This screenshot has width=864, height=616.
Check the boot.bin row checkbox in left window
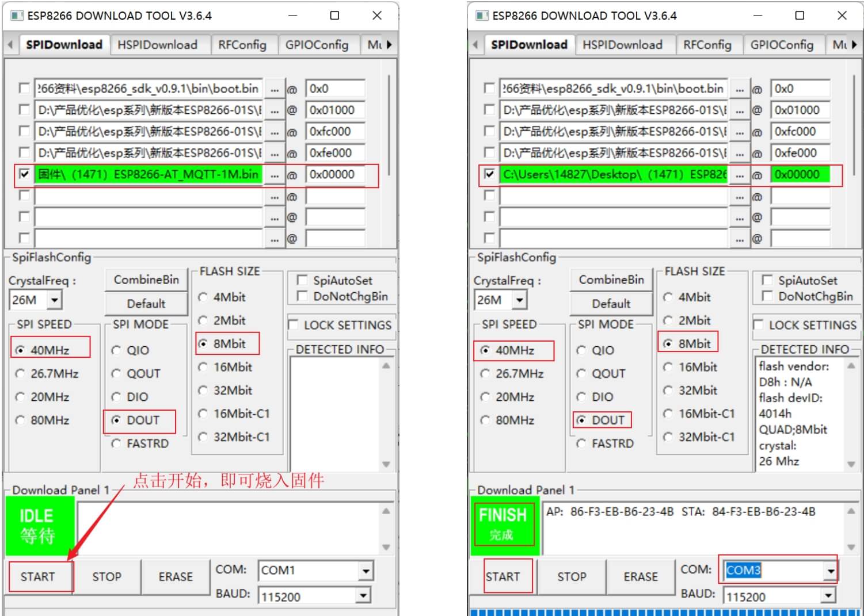pyautogui.click(x=24, y=88)
